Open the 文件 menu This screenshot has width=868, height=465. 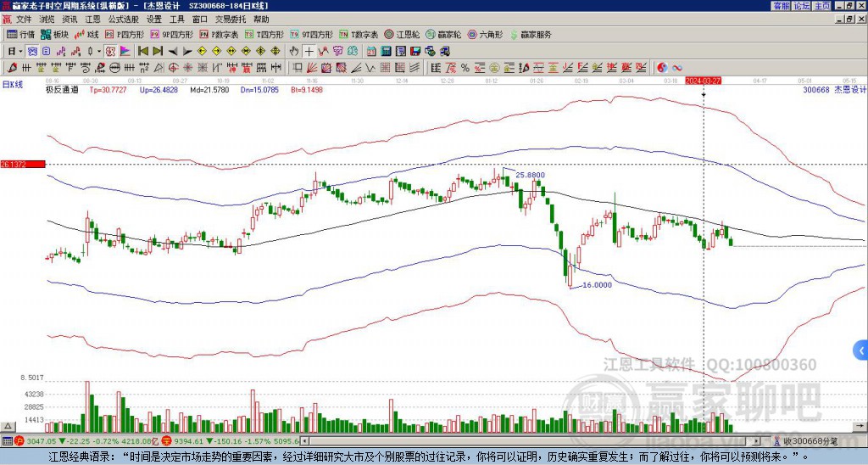pos(24,20)
